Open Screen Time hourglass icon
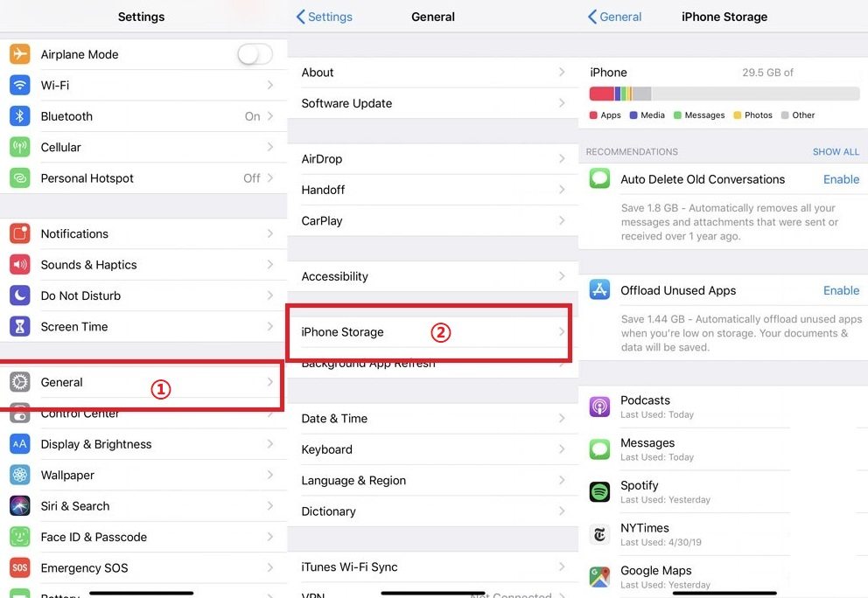 click(x=20, y=326)
